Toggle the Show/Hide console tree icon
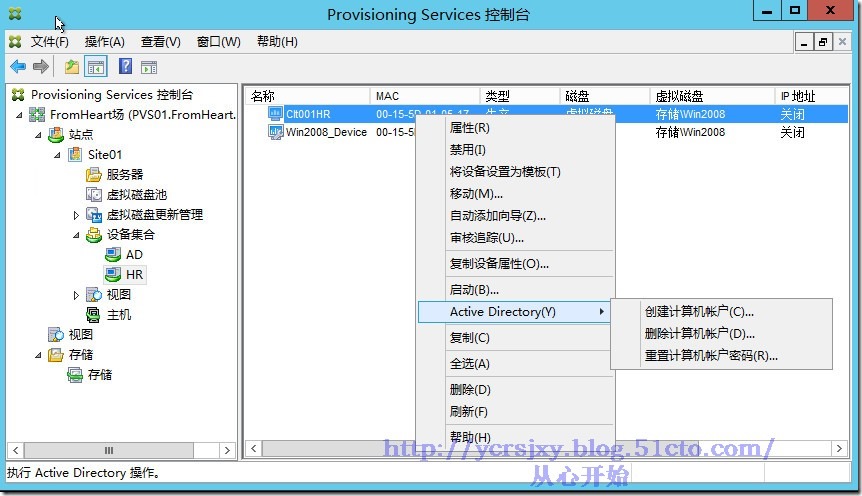 [96, 67]
